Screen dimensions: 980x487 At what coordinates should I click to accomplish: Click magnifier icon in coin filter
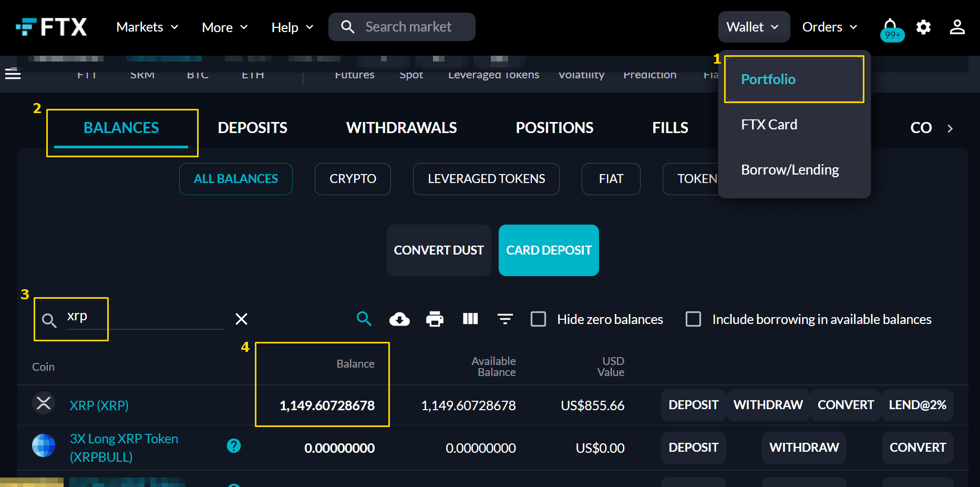49,320
